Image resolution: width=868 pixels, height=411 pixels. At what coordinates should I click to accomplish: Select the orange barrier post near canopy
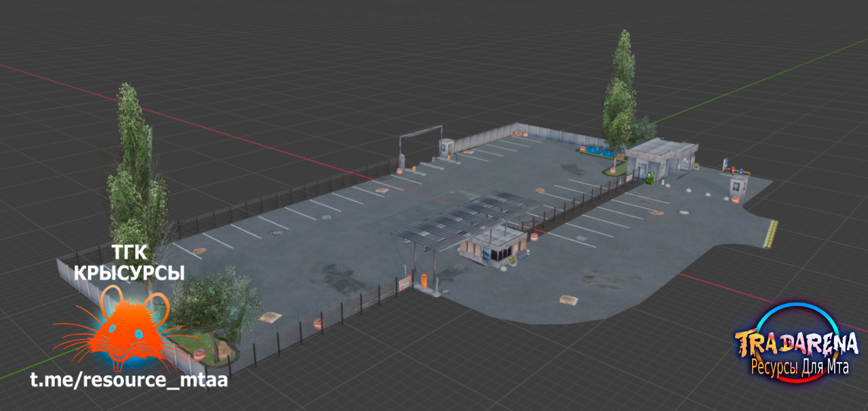425,281
